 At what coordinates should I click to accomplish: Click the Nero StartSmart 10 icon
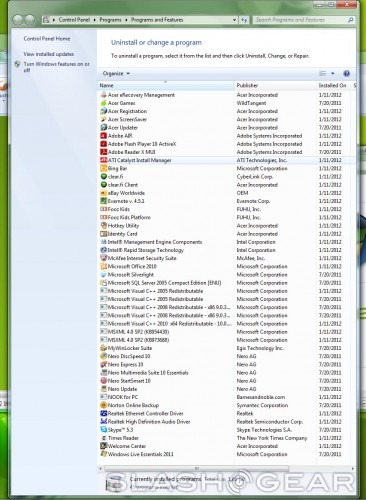tap(104, 381)
